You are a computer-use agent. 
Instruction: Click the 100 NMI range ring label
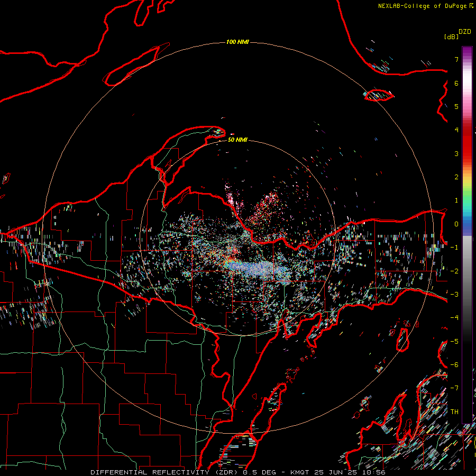pos(237,42)
